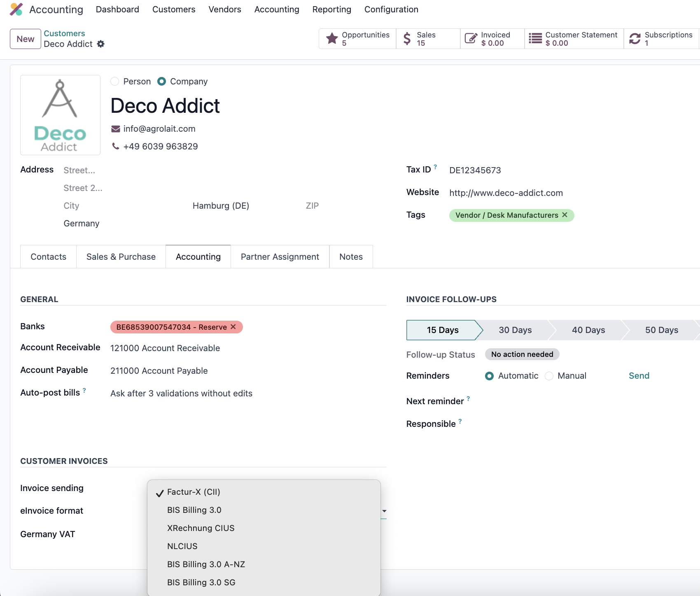This screenshot has height=596, width=700.
Task: Select the 50 Days follow-up stage
Action: click(662, 330)
